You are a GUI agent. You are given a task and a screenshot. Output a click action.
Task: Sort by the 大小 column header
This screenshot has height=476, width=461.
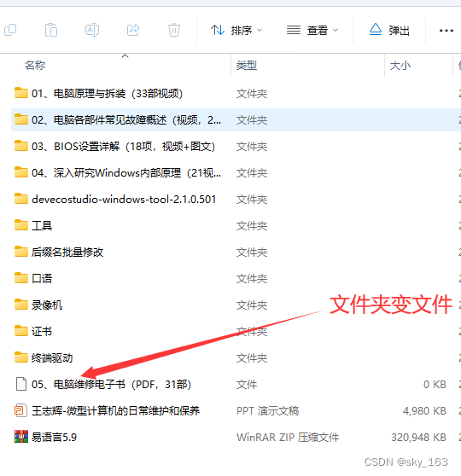(400, 66)
